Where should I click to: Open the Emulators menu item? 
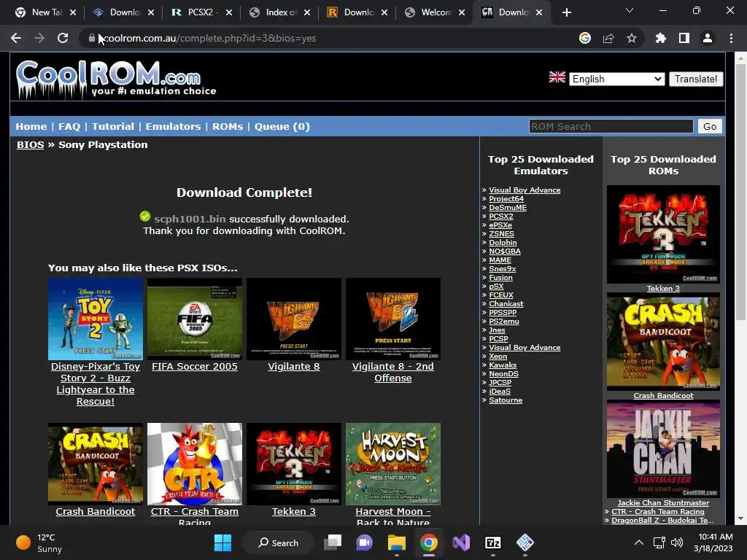coord(173,127)
